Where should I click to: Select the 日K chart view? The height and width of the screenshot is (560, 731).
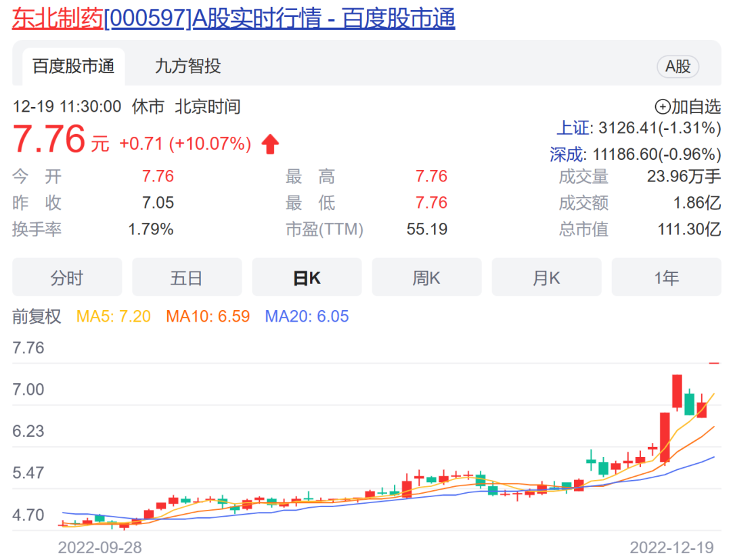click(307, 278)
